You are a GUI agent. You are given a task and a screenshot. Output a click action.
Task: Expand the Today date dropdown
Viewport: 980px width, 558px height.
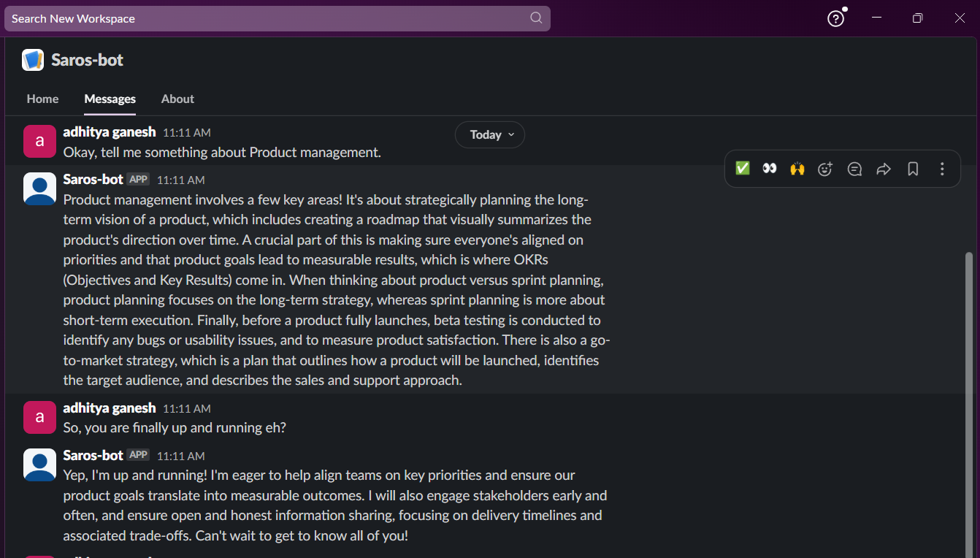coord(490,134)
